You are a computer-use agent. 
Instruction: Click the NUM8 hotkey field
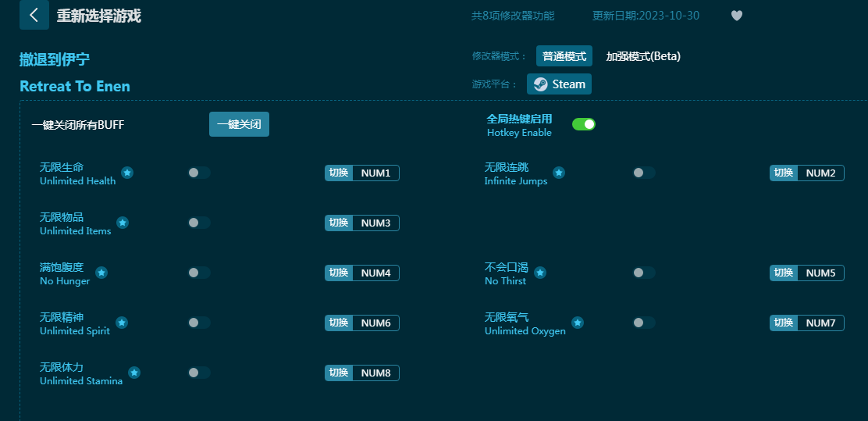click(x=375, y=373)
